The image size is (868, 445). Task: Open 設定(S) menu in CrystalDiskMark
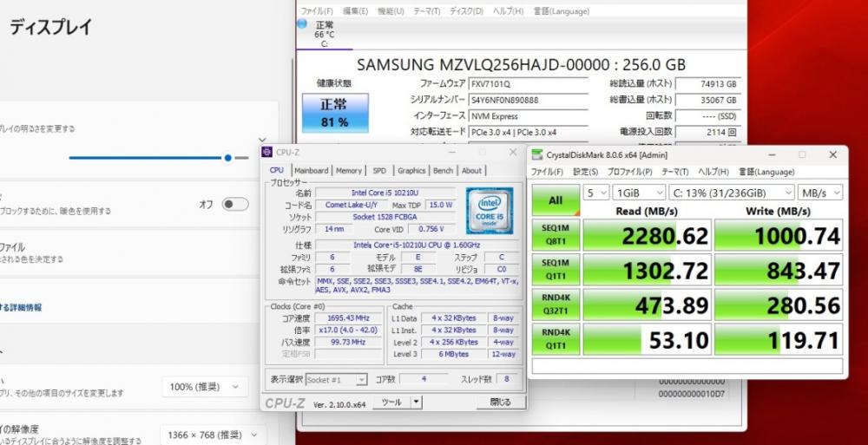(585, 172)
